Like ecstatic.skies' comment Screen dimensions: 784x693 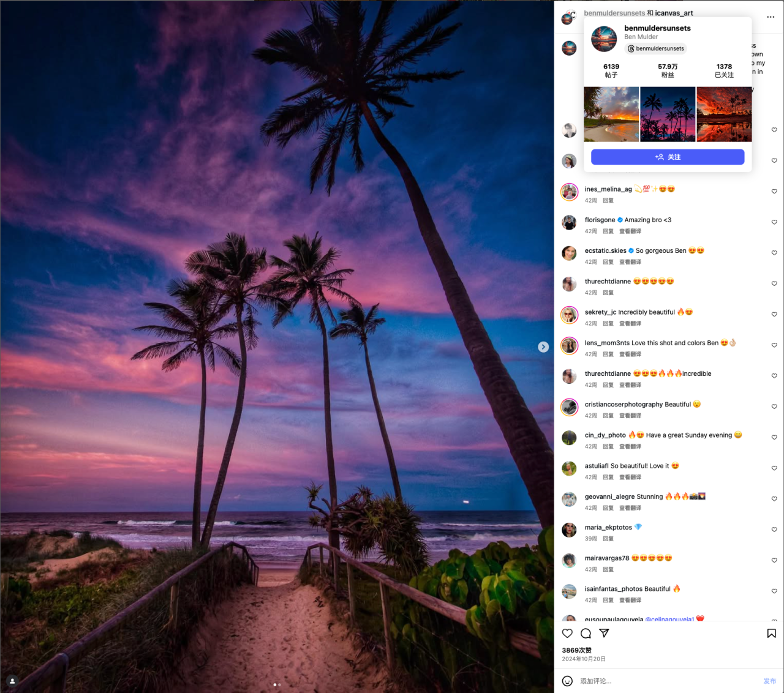[x=774, y=253]
